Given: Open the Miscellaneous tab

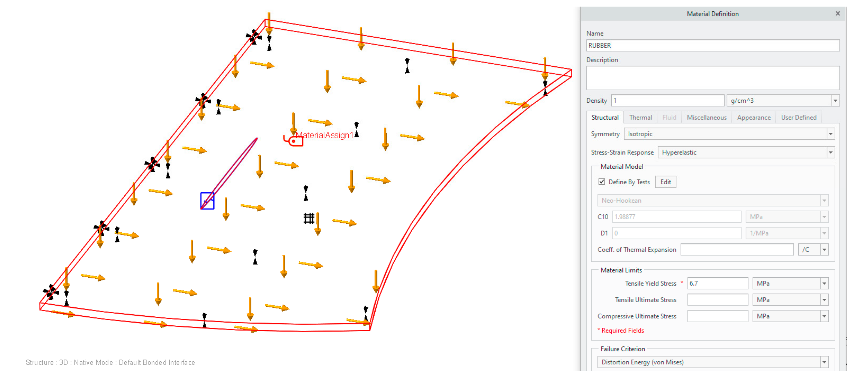Looking at the screenshot, I should [707, 117].
